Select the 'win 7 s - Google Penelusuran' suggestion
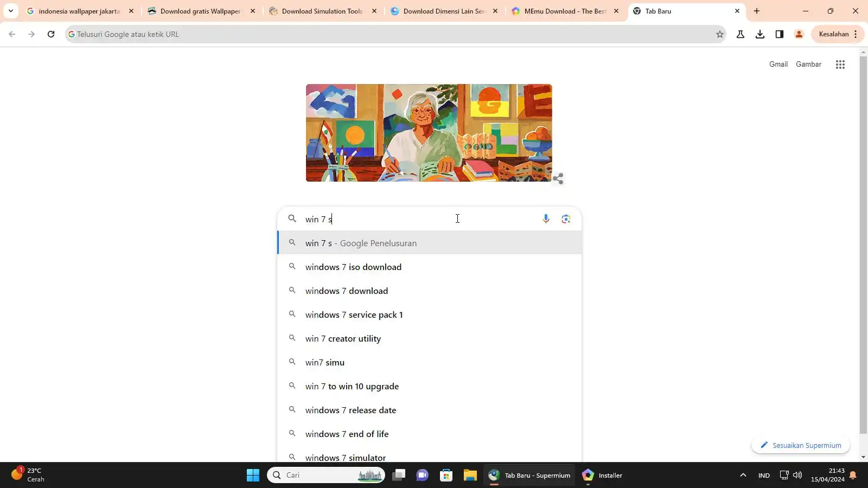 pyautogui.click(x=430, y=243)
